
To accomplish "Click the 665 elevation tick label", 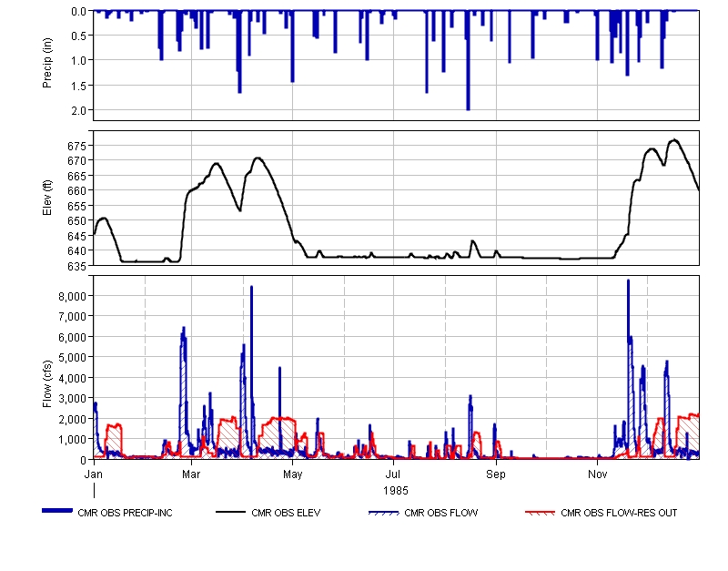I will pyautogui.click(x=77, y=176).
